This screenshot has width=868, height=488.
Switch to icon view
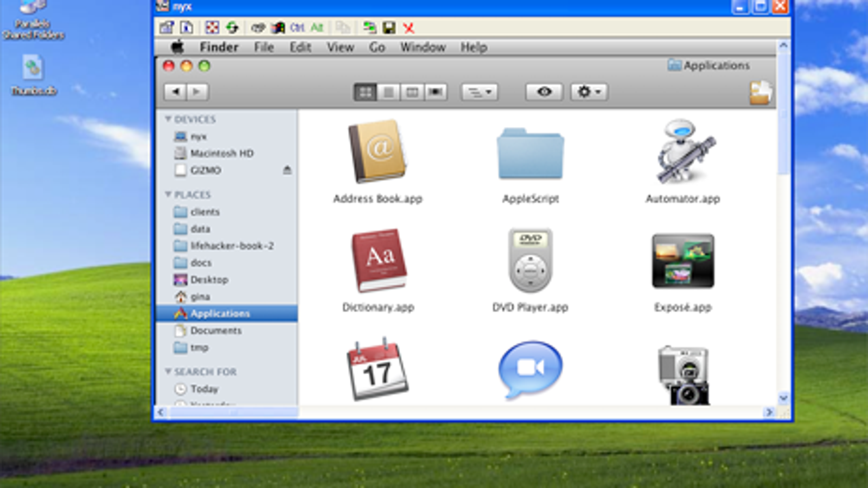click(365, 92)
